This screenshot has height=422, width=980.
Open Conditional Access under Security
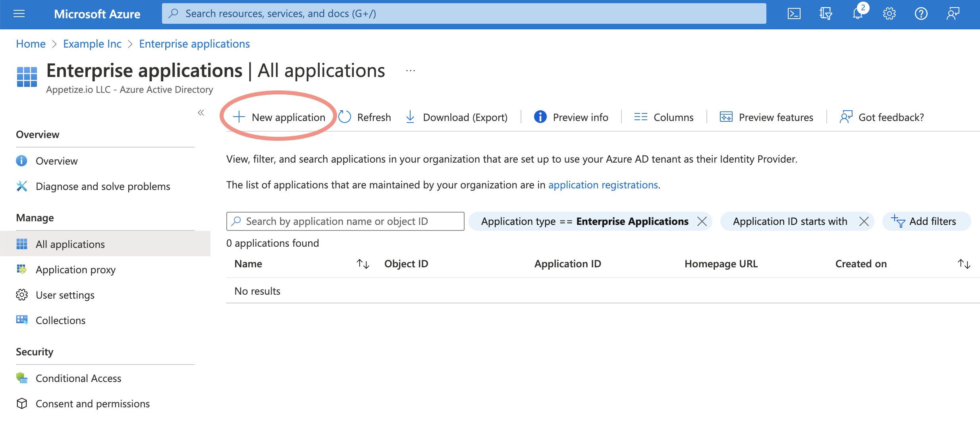[x=78, y=378]
